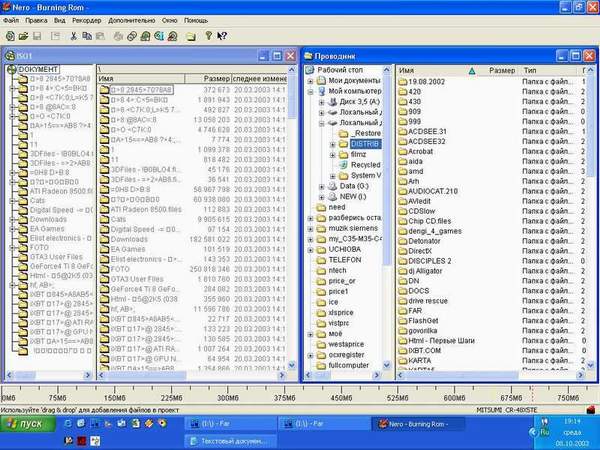Click the Save diskette toolbar icon

tap(38, 35)
